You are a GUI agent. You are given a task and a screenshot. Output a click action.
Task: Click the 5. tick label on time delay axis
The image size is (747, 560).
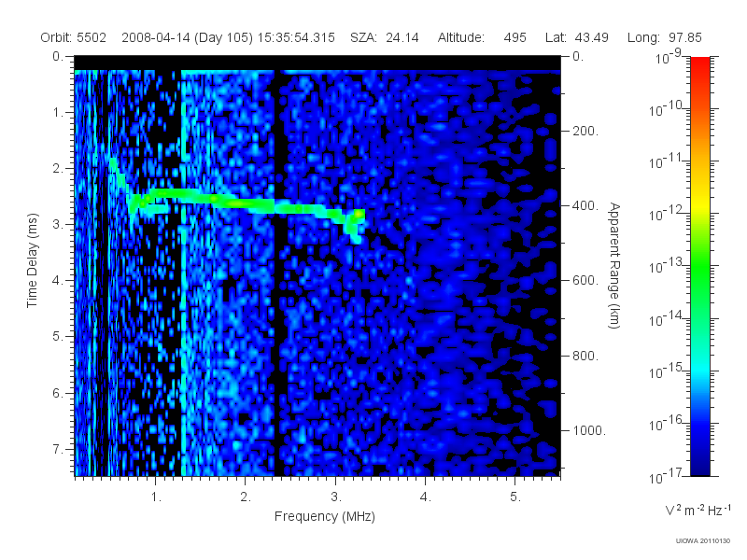pyautogui.click(x=58, y=336)
